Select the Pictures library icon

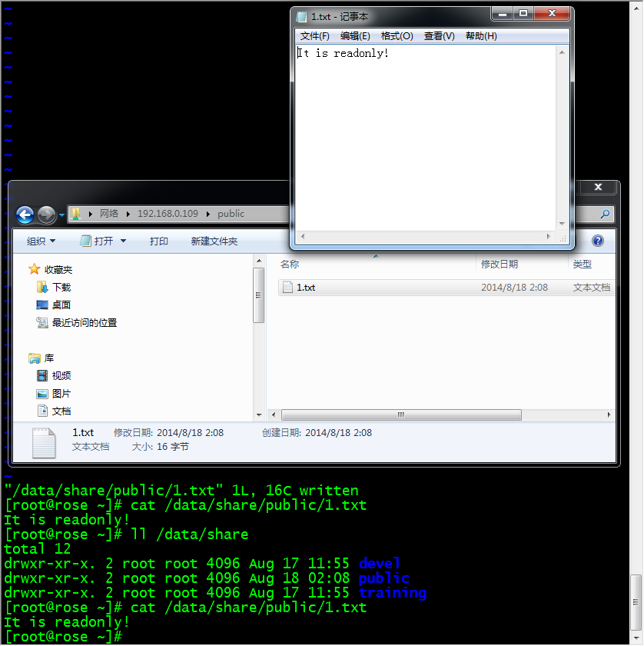click(x=42, y=394)
